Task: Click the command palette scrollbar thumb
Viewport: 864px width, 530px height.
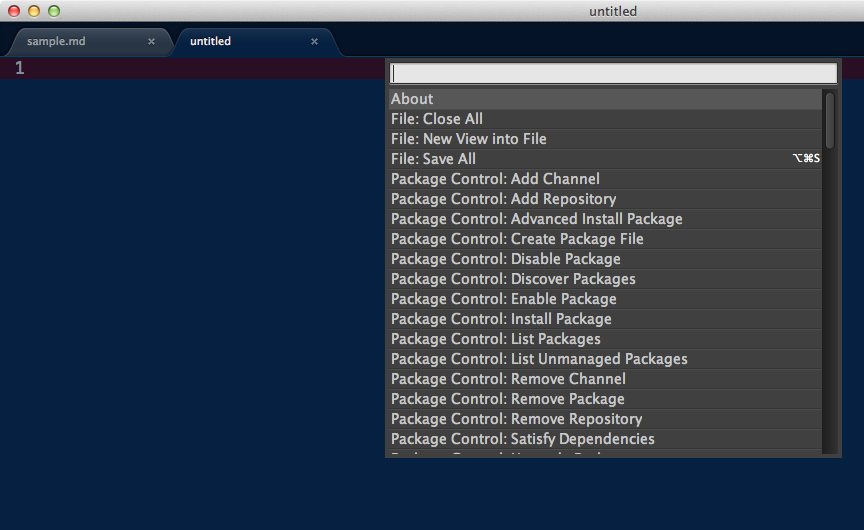Action: tap(830, 120)
